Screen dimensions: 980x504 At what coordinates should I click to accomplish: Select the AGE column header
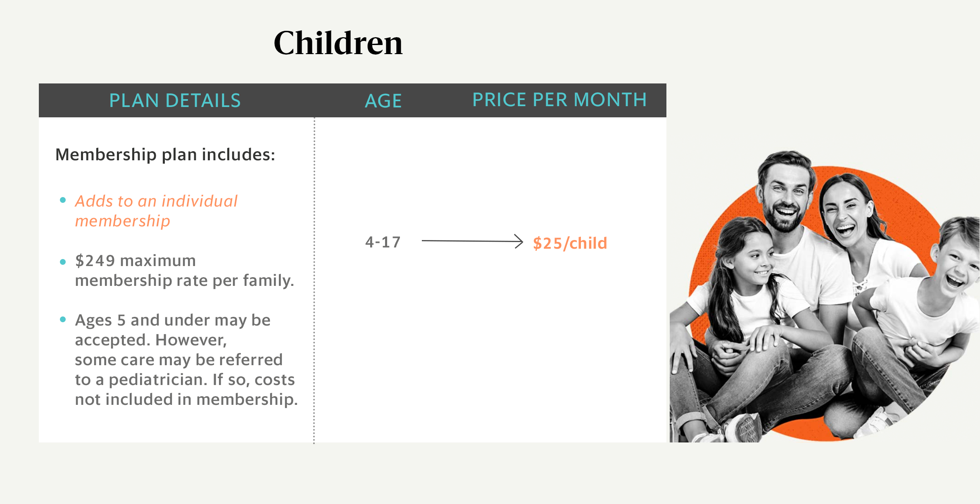pos(383,101)
